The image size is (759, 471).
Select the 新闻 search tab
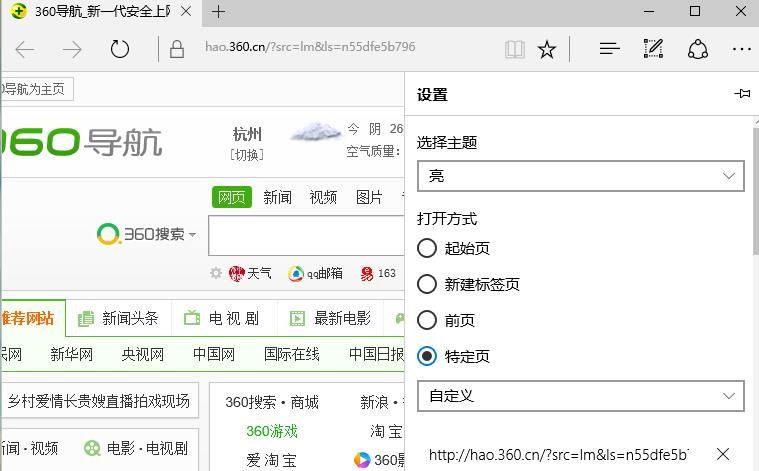277,197
